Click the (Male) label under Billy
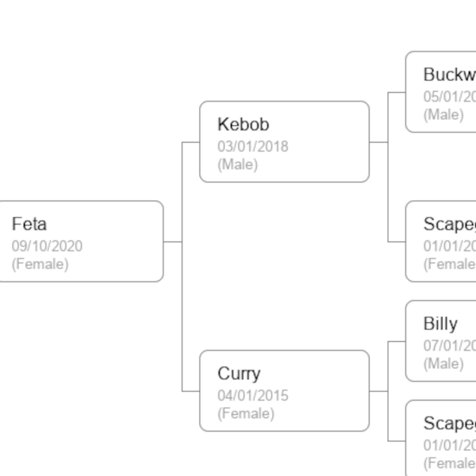The width and height of the screenshot is (476, 476). pos(443,363)
